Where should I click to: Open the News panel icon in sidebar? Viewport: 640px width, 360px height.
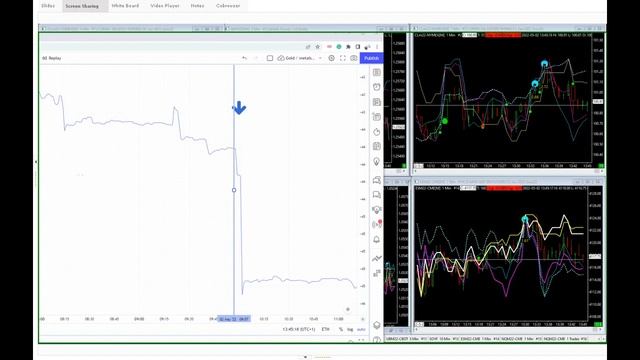pyautogui.click(x=377, y=102)
